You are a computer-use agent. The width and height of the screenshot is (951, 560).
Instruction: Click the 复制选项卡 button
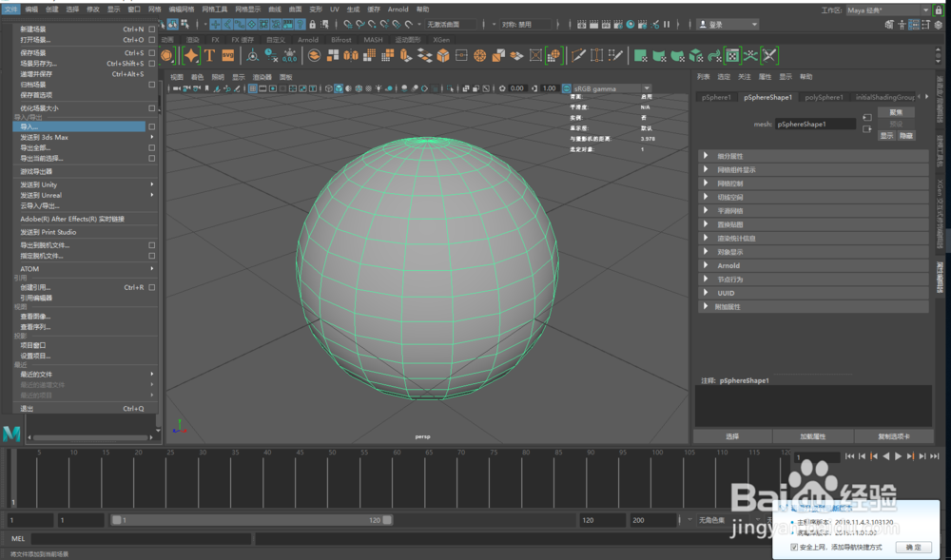[x=893, y=436]
